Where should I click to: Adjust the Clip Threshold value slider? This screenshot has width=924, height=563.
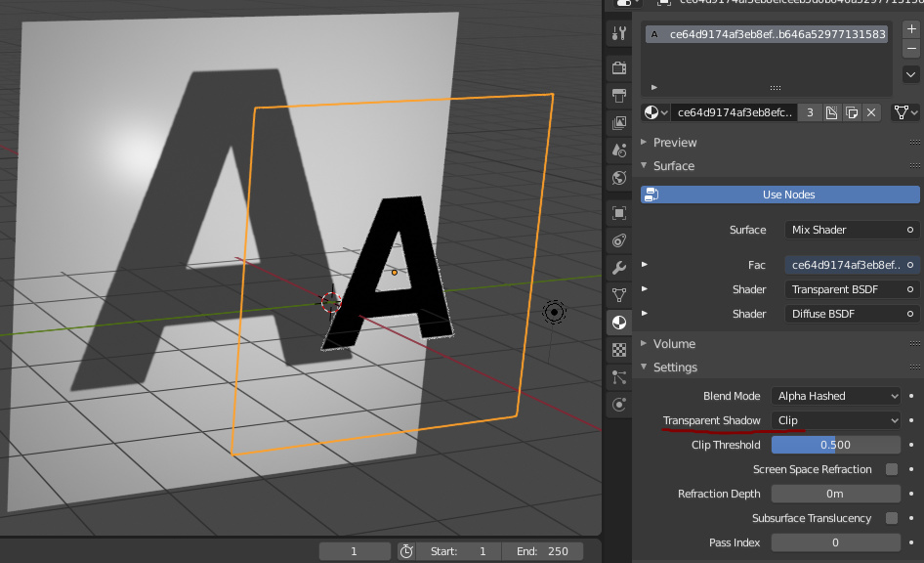[x=836, y=445]
